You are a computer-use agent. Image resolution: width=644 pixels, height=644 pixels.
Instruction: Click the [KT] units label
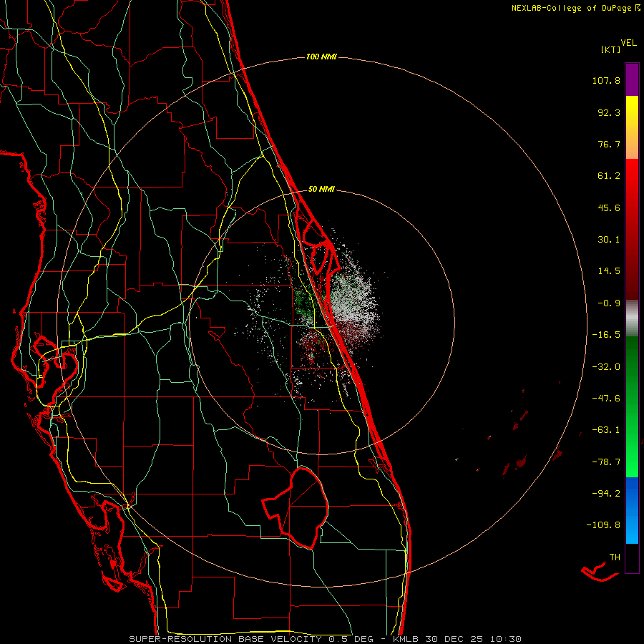coord(611,49)
